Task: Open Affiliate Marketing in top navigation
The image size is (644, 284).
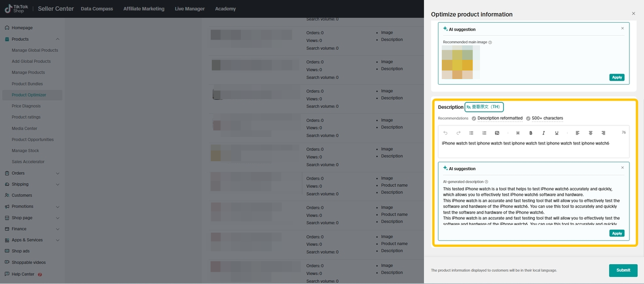Action: 144,9
